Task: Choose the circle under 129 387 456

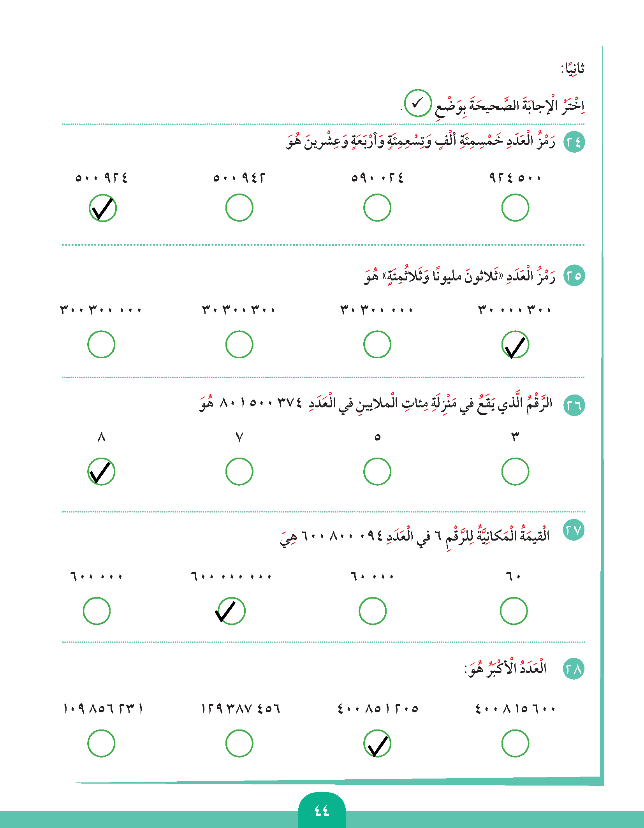Action: tap(239, 743)
